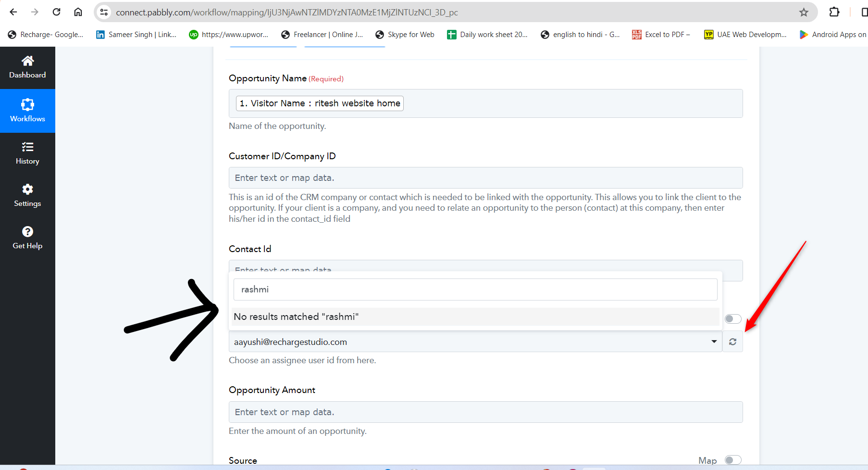Go back to the previous page

(x=13, y=12)
